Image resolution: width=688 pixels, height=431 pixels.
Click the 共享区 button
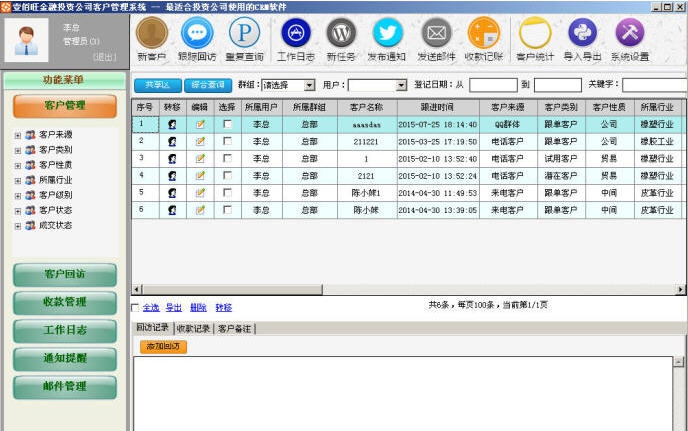(158, 85)
